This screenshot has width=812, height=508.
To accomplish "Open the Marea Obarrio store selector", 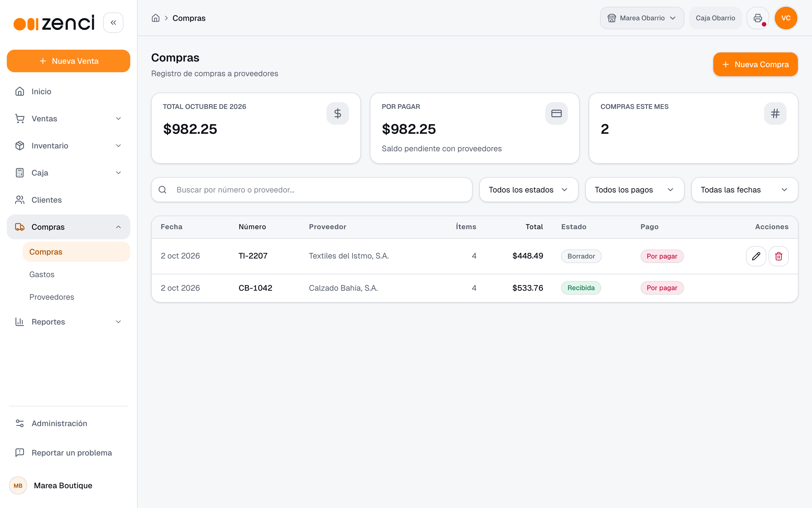I will click(642, 18).
